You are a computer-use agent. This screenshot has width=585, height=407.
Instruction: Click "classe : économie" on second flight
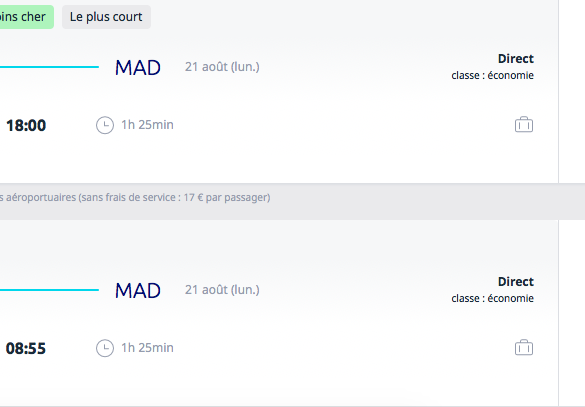click(492, 298)
